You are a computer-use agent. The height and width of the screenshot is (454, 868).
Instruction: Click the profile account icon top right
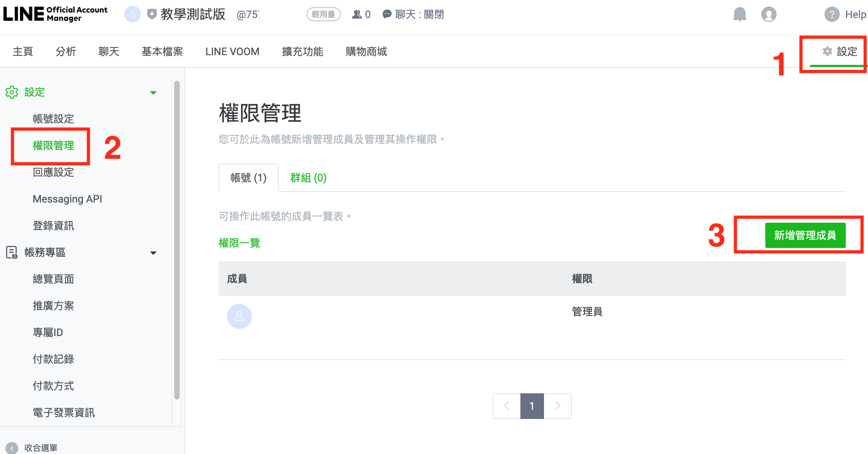pos(769,15)
